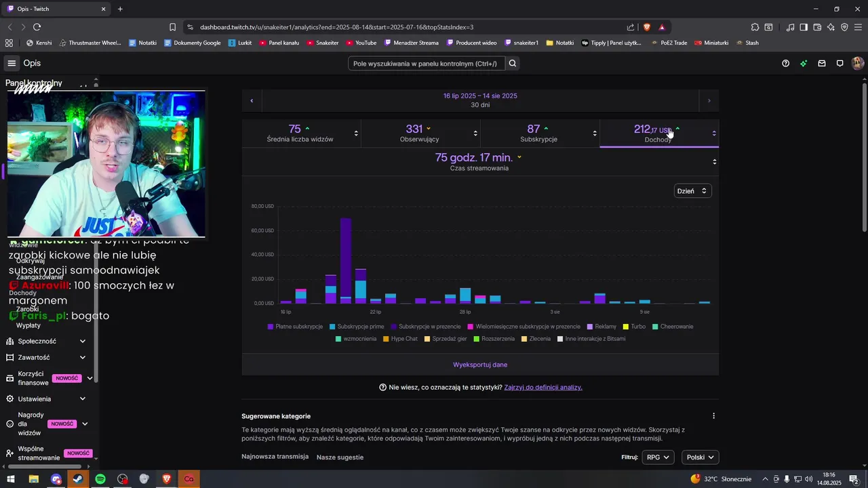Open the Brave wallet icon
The image size is (868, 488).
click(x=817, y=27)
